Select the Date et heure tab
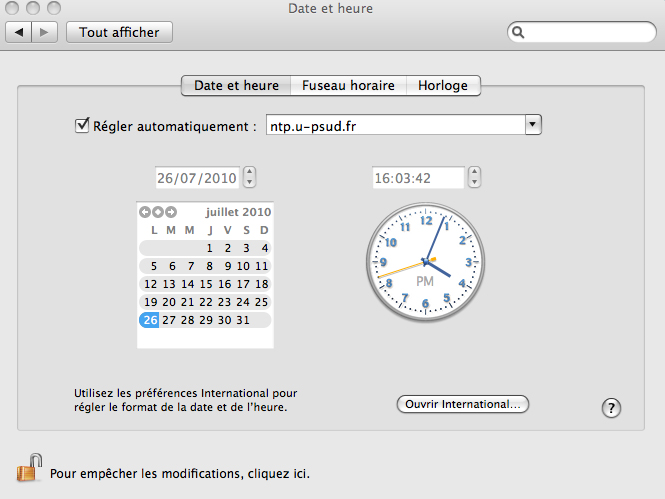This screenshot has width=665, height=499. tap(236, 86)
